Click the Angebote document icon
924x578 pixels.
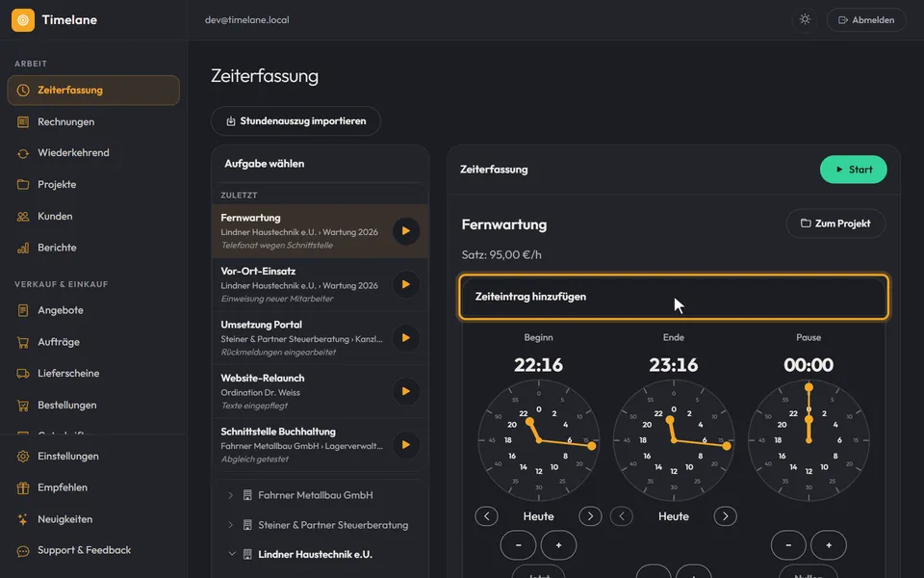coord(23,310)
